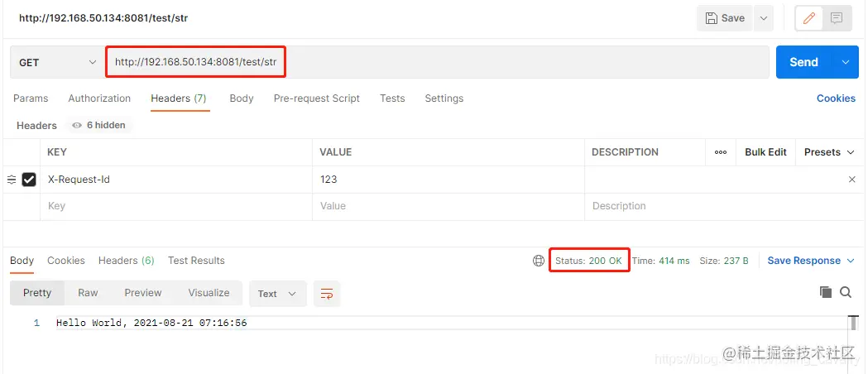Open the Authorization tab
Screen dimensions: 868x374
99,98
